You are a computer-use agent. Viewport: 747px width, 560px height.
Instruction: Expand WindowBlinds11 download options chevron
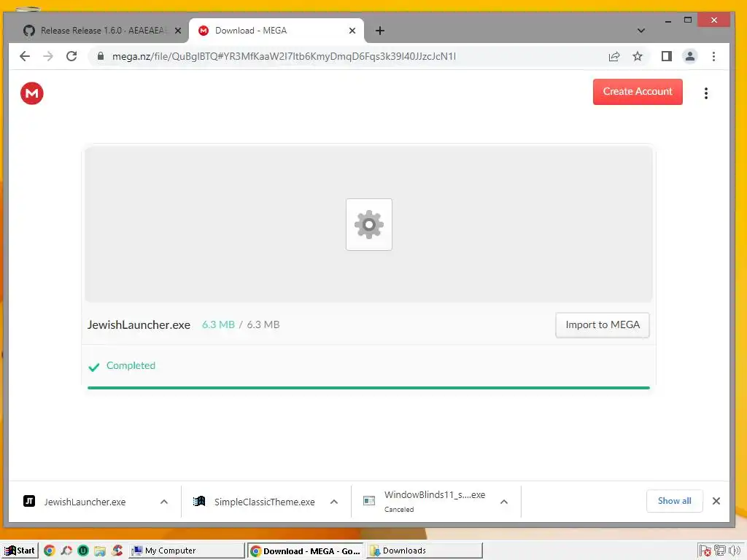point(504,502)
